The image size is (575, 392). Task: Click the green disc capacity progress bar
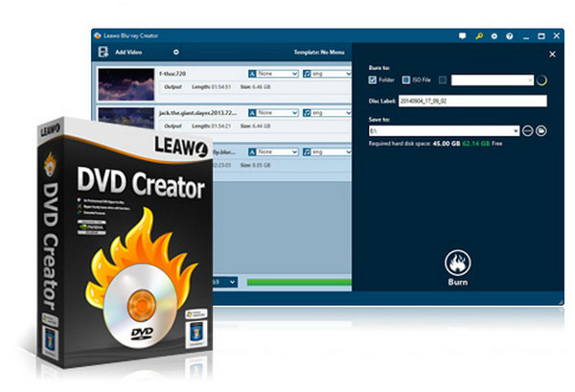pos(299,282)
